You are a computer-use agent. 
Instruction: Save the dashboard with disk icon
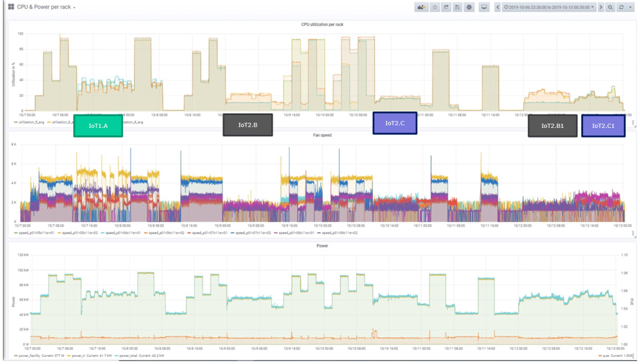click(458, 7)
